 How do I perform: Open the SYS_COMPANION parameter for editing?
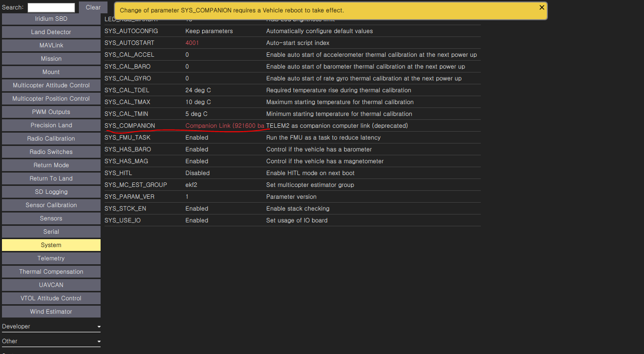(224, 126)
